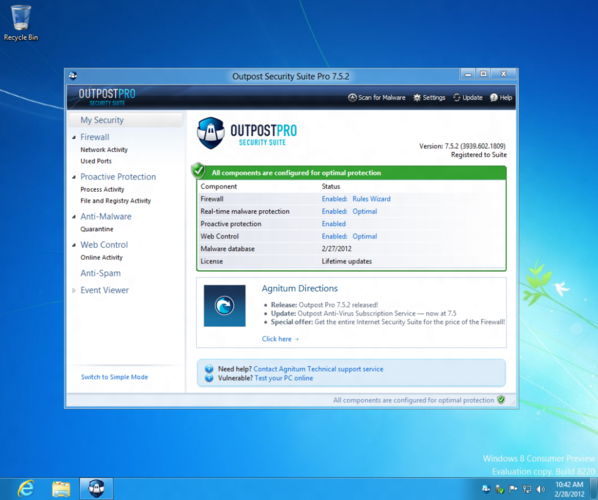The image size is (598, 500).
Task: Click Optimal link for Real-time malware protection
Action: pos(365,211)
